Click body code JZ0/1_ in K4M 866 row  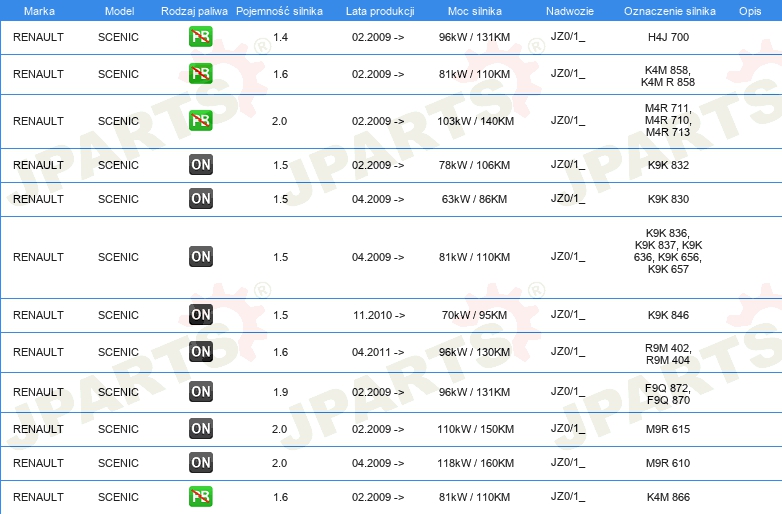pyautogui.click(x=568, y=497)
